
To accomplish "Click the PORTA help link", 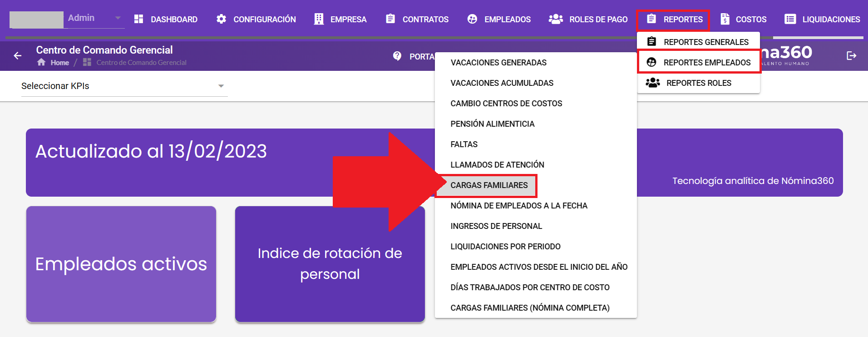I will (x=422, y=56).
